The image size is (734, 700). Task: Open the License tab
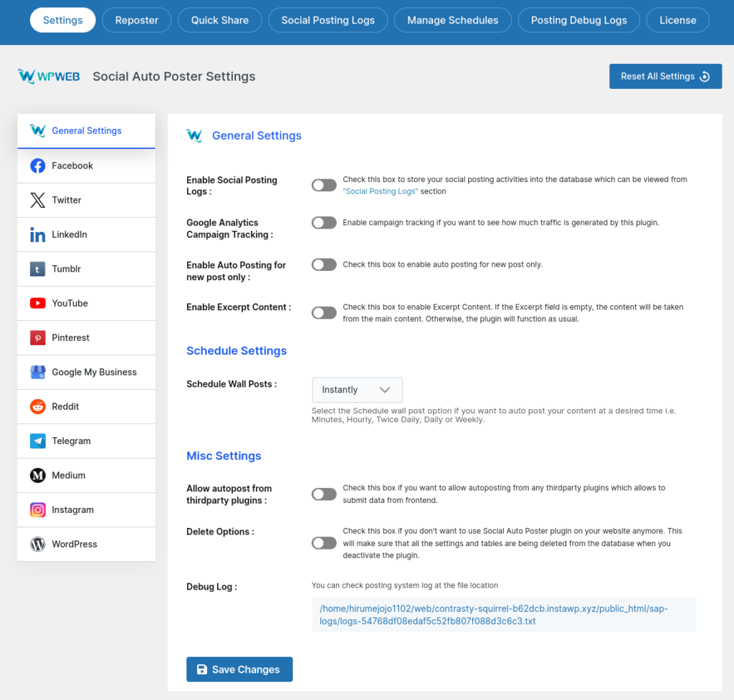pyautogui.click(x=677, y=20)
